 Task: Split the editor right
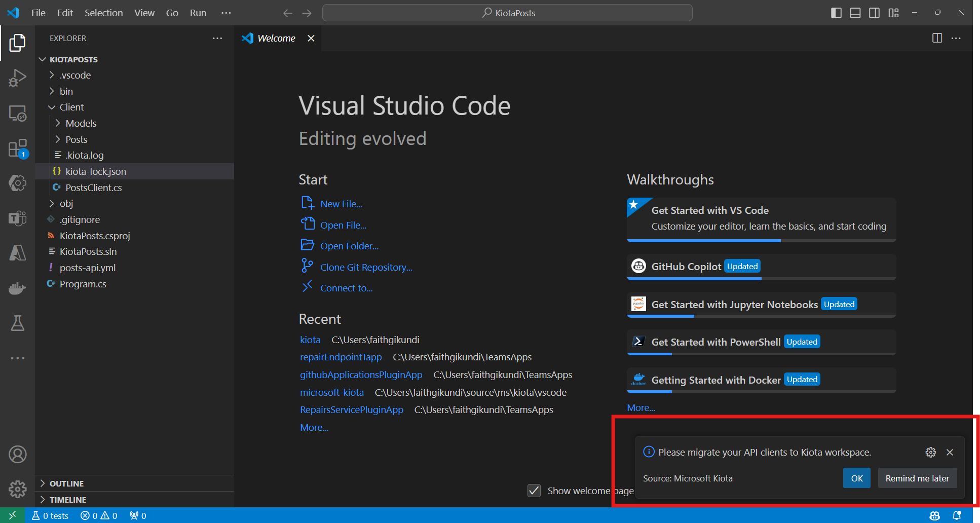(937, 38)
